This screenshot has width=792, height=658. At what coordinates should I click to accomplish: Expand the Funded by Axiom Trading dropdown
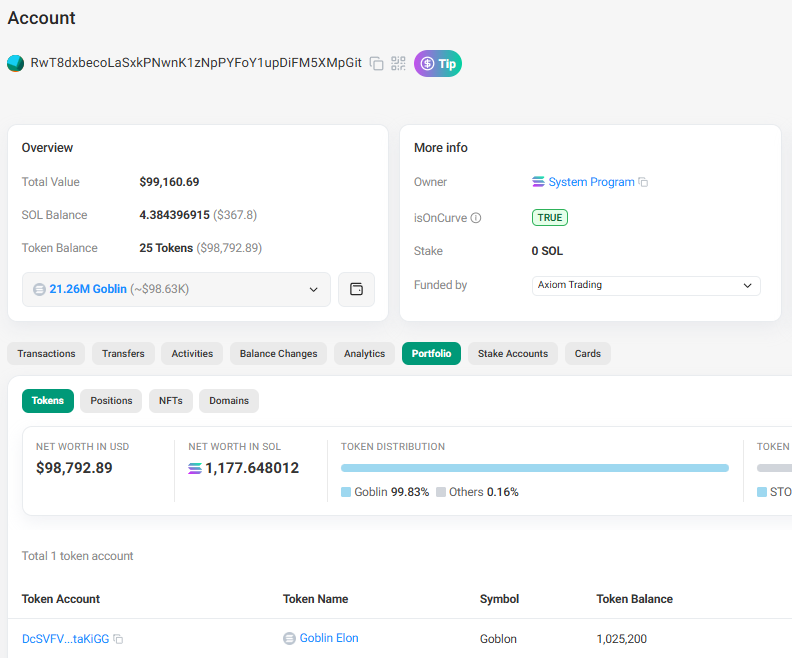646,285
